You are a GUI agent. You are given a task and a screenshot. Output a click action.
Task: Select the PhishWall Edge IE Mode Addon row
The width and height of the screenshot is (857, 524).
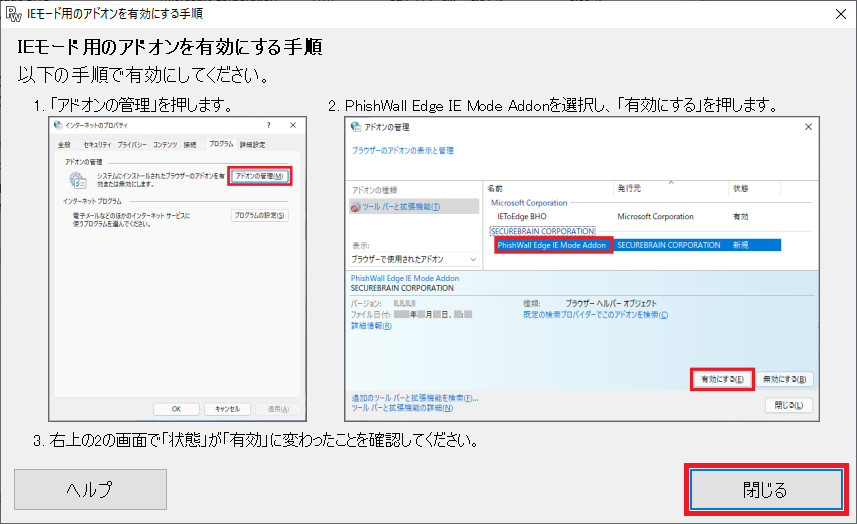pos(637,245)
